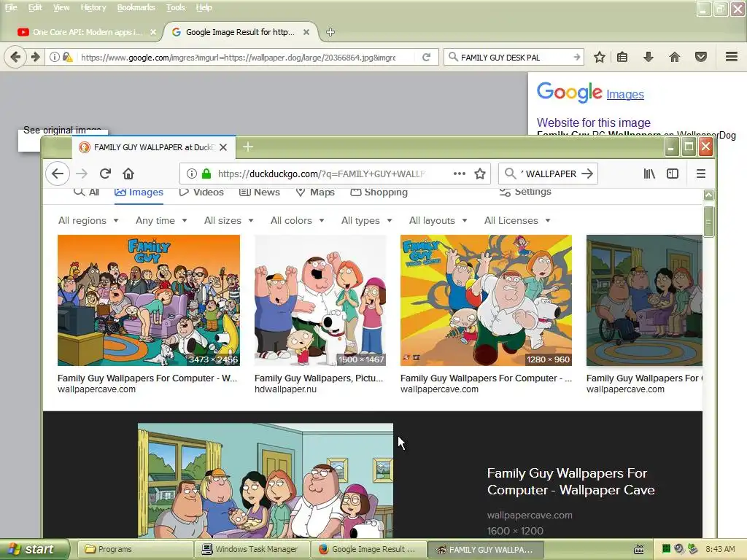Image resolution: width=747 pixels, height=560 pixels.
Task: Click the duckduckgo.com address field
Action: [336, 174]
